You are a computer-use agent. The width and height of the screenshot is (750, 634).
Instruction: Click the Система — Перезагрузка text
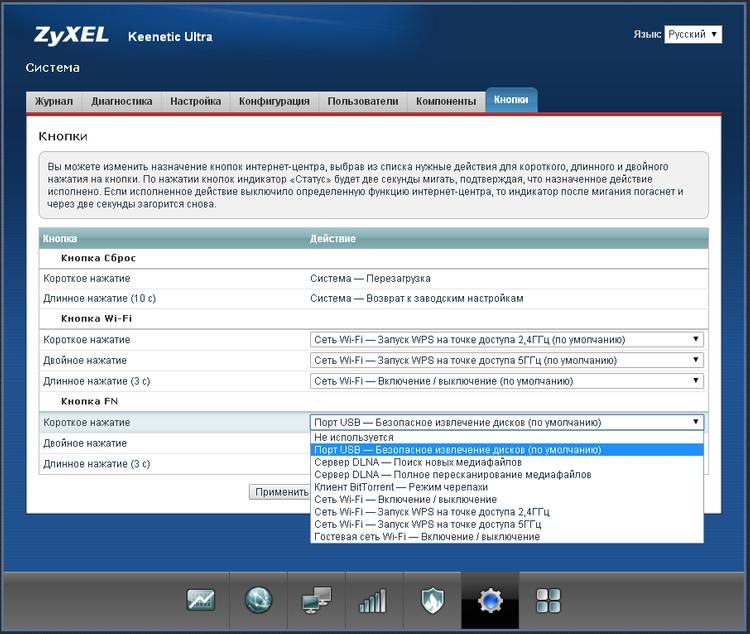pyautogui.click(x=370, y=278)
